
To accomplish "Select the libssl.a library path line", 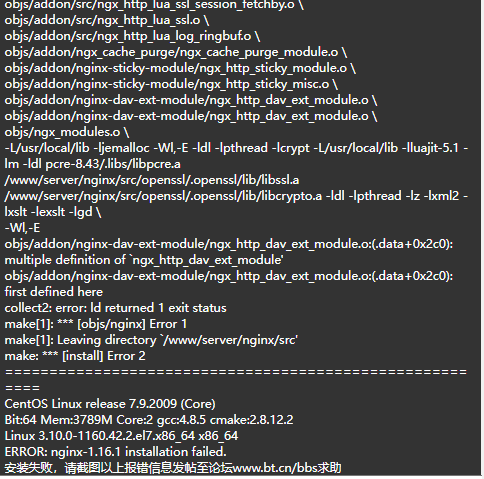I will [152, 180].
